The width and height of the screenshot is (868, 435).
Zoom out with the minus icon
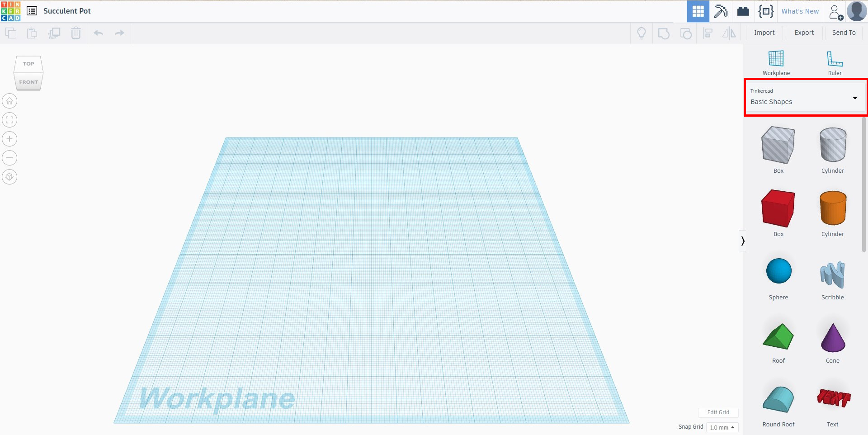[x=9, y=158]
